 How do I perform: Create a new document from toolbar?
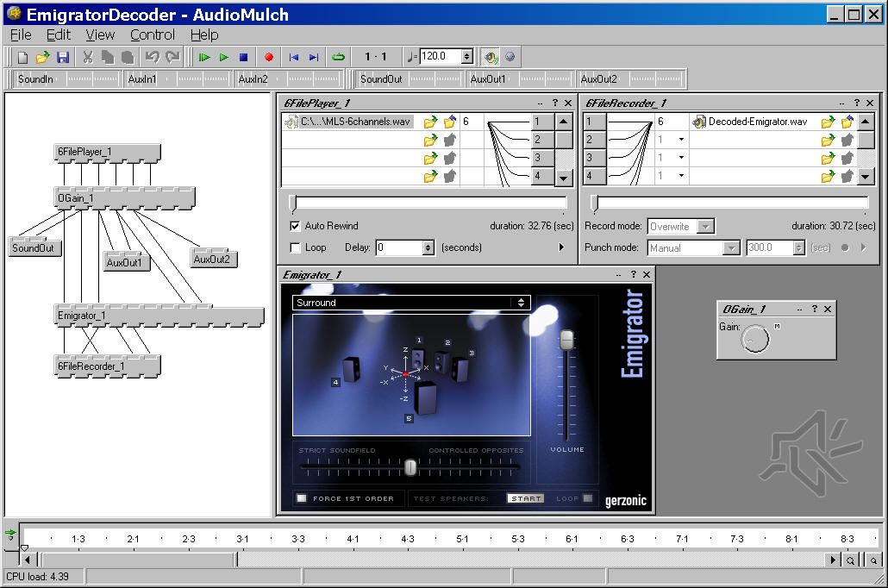(x=22, y=57)
